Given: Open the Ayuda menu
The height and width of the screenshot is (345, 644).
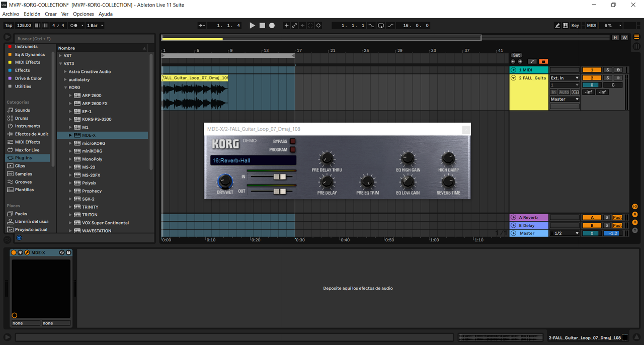Looking at the screenshot, I should 106,14.
